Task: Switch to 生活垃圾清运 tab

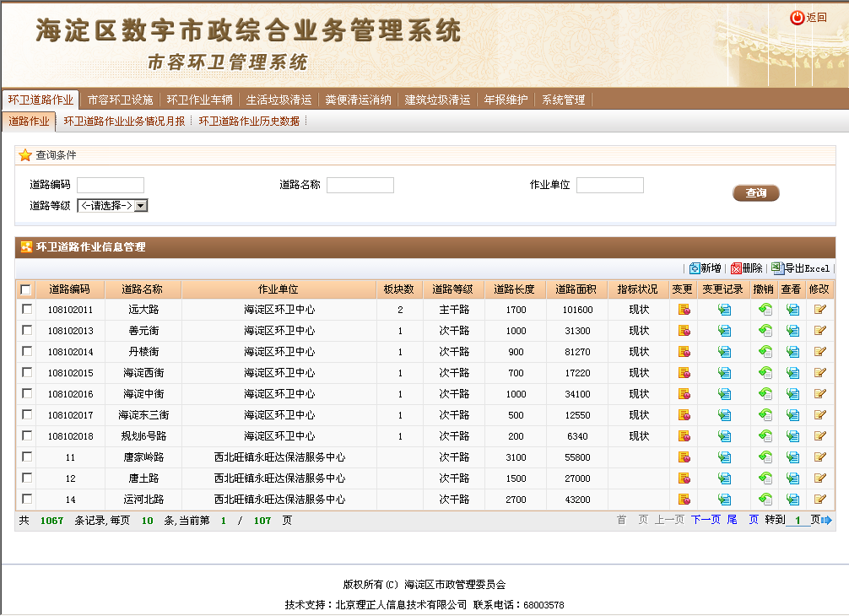Action: pos(278,100)
